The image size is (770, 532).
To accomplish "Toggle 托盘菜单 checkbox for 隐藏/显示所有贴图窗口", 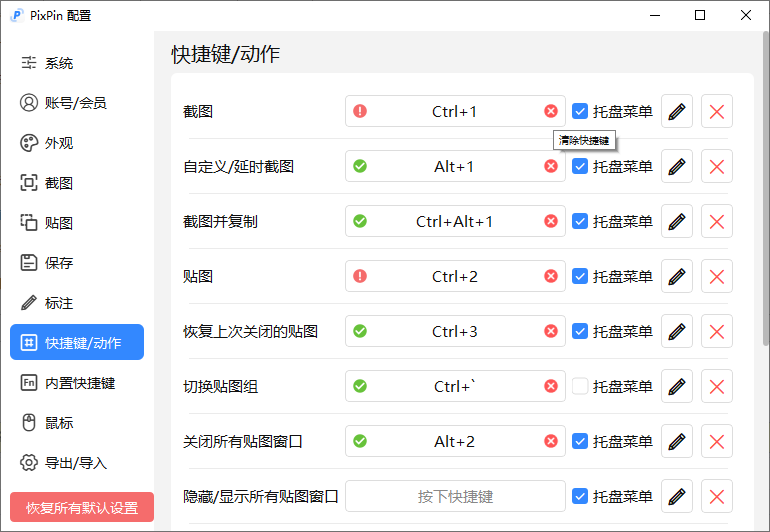I will 580,497.
